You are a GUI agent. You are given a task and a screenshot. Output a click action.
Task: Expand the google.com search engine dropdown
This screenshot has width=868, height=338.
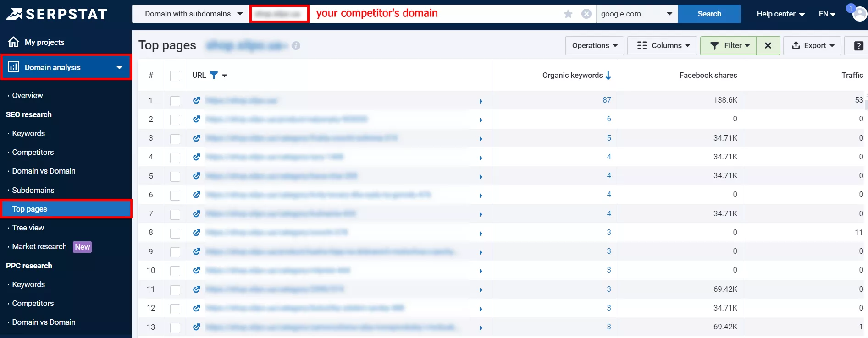click(637, 14)
